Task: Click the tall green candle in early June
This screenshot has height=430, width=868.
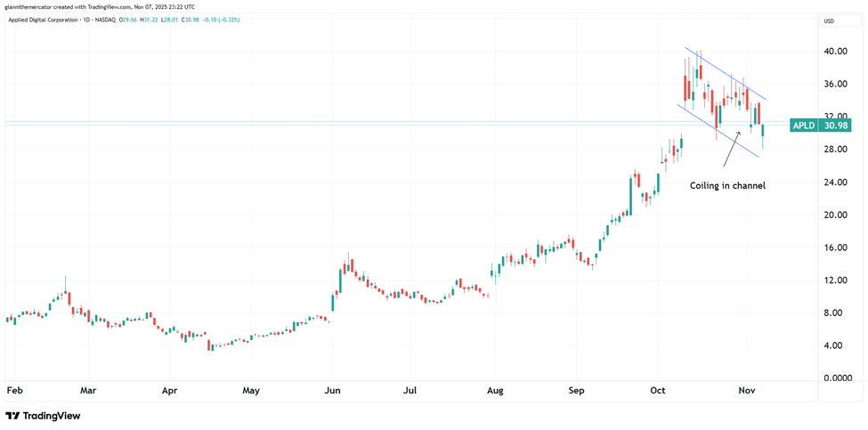Action: tap(334, 301)
